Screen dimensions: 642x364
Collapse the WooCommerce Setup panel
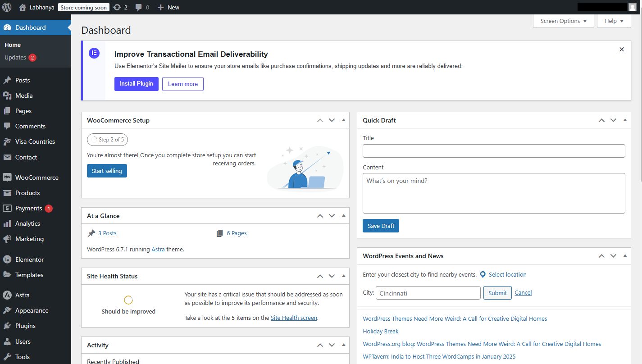tap(344, 120)
